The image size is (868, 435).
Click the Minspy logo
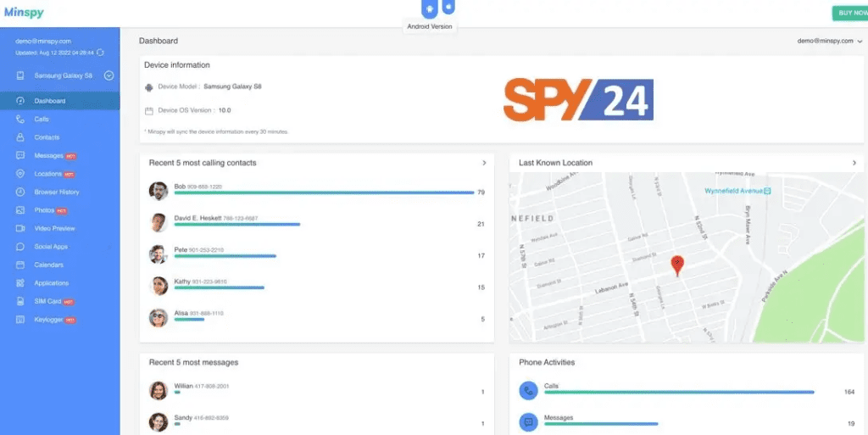pos(24,12)
